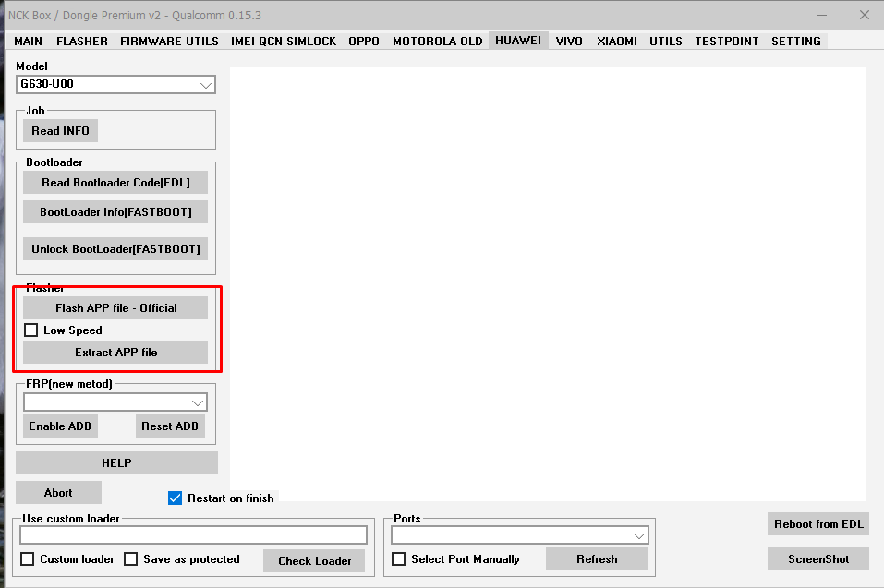Close the NCK Box window

coord(865,15)
